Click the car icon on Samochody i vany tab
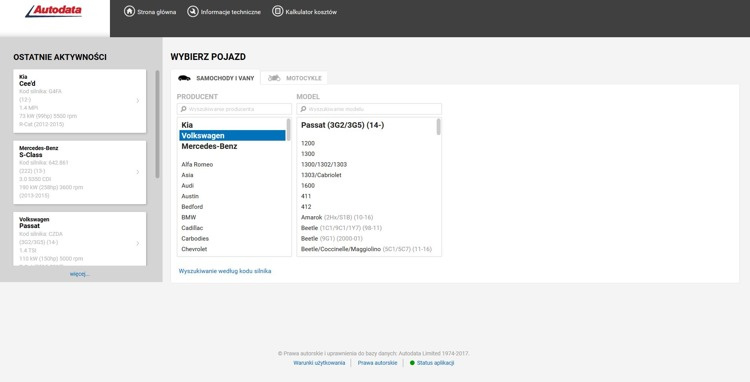750x382 pixels. point(184,78)
